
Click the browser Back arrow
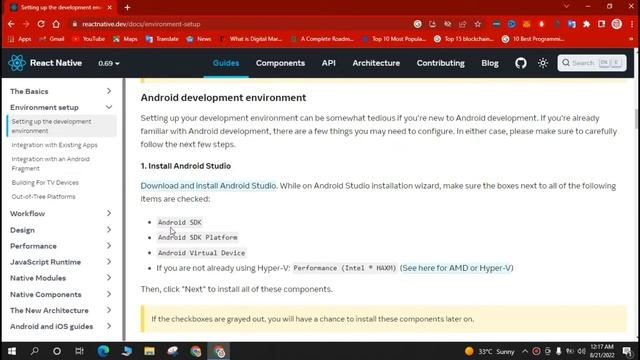[11, 24]
